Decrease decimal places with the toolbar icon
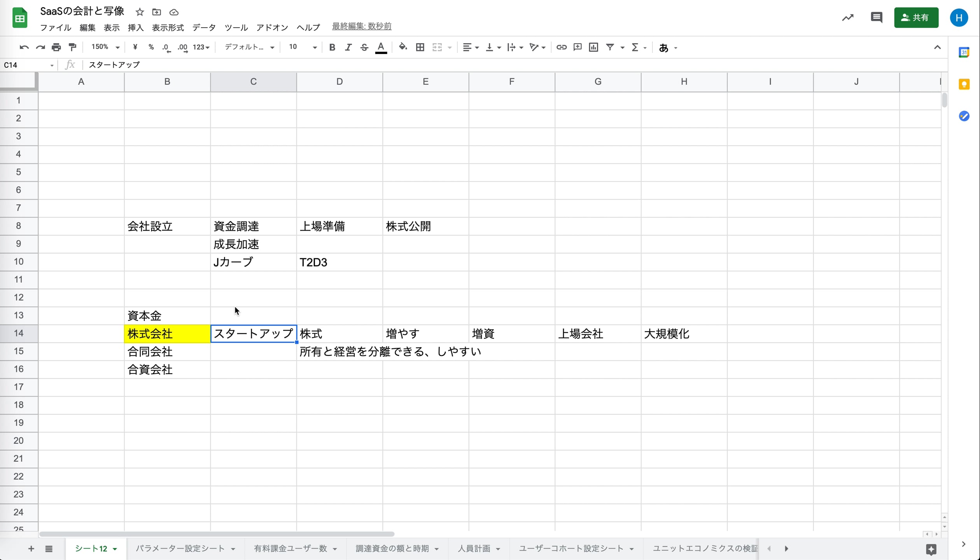Image resolution: width=980 pixels, height=560 pixels. click(166, 47)
